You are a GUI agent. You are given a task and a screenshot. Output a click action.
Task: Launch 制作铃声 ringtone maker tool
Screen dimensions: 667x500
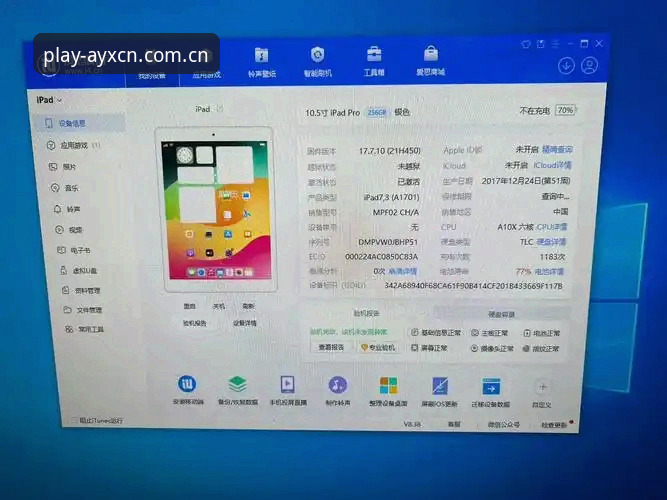[x=338, y=390]
